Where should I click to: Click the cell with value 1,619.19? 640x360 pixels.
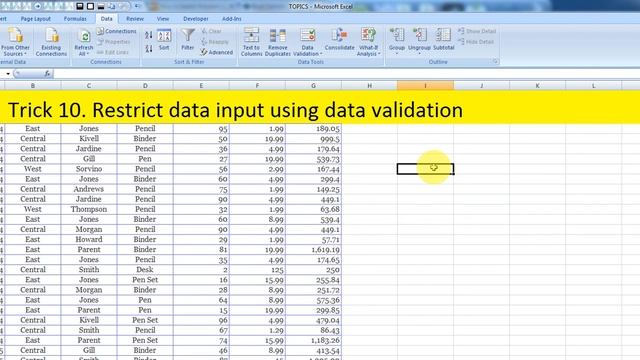(313, 250)
